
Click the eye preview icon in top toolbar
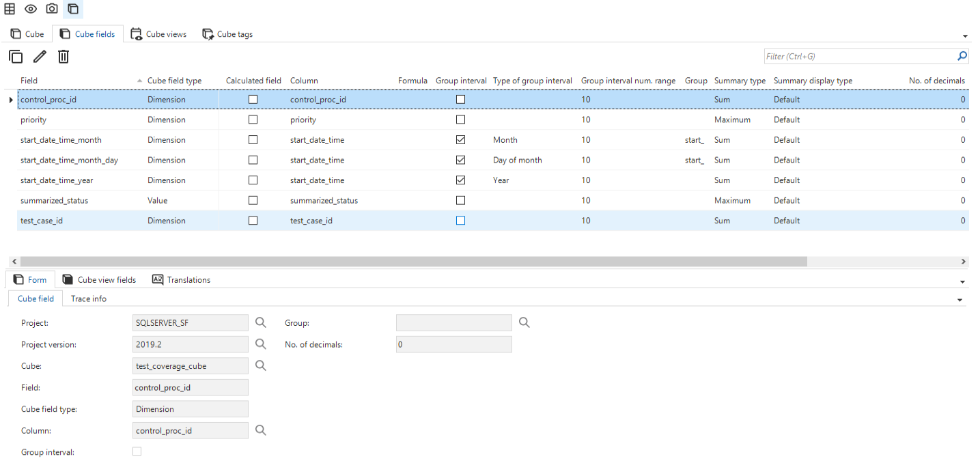pyautogui.click(x=31, y=9)
